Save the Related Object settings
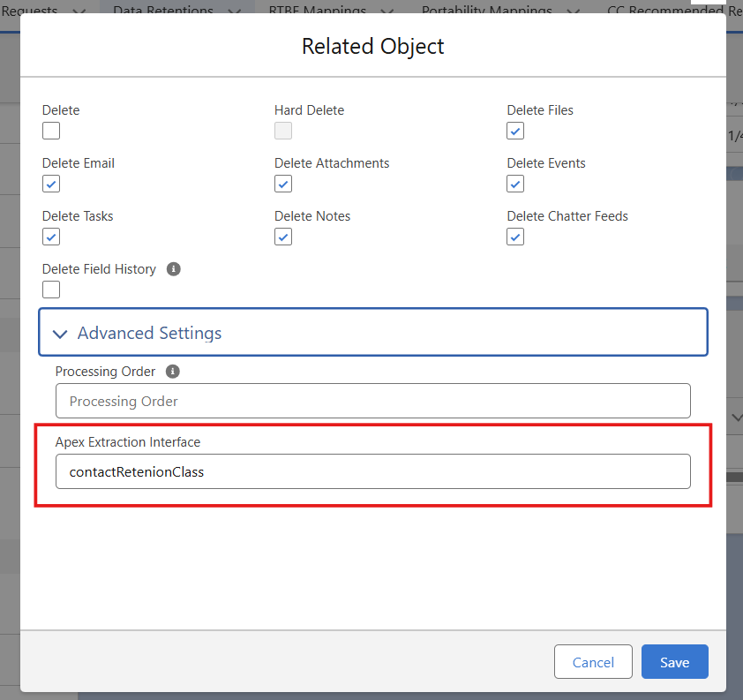This screenshot has height=700, width=743. [x=674, y=662]
